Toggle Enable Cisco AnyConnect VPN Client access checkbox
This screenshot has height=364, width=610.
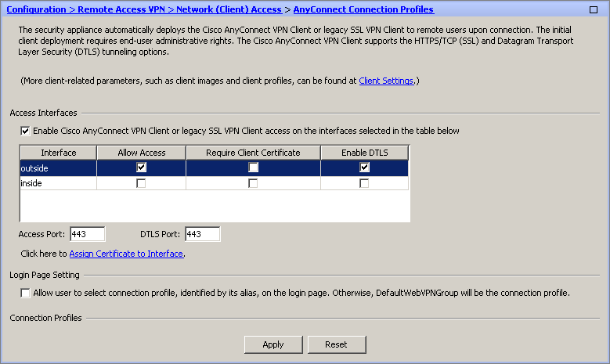point(25,131)
